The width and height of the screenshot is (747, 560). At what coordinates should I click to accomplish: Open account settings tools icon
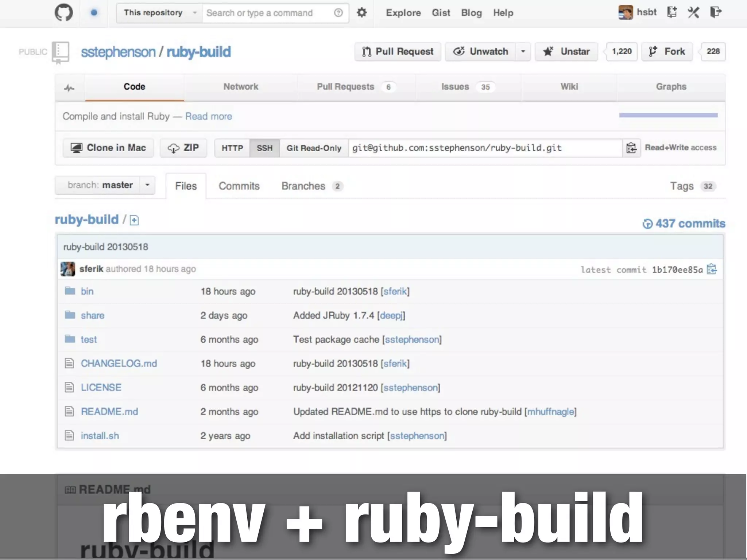(693, 12)
